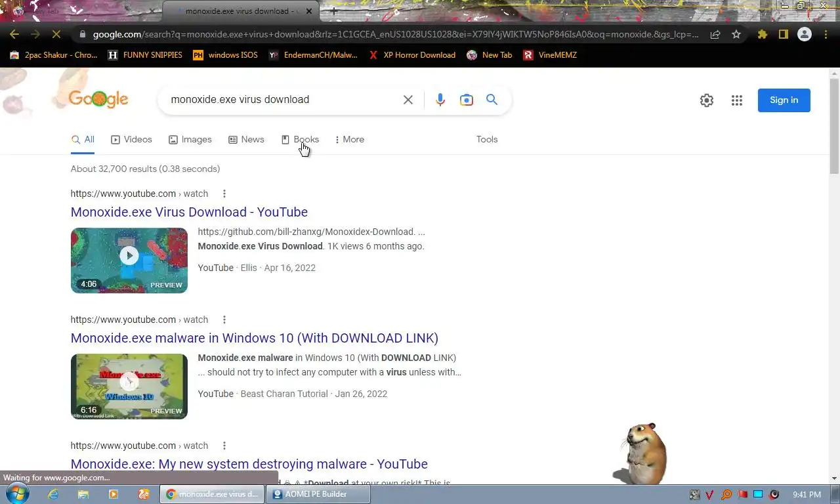Play the 4:06 video thumbnail preview
The height and width of the screenshot is (504, 840).
click(x=129, y=260)
